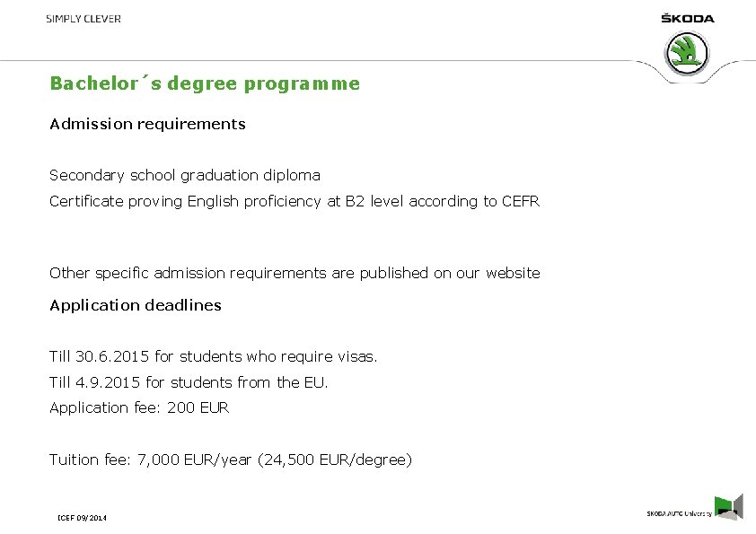This screenshot has height=534, width=756.
Task: Click the SIMPLY CLEVER slogan text
Action: pyautogui.click(x=84, y=19)
